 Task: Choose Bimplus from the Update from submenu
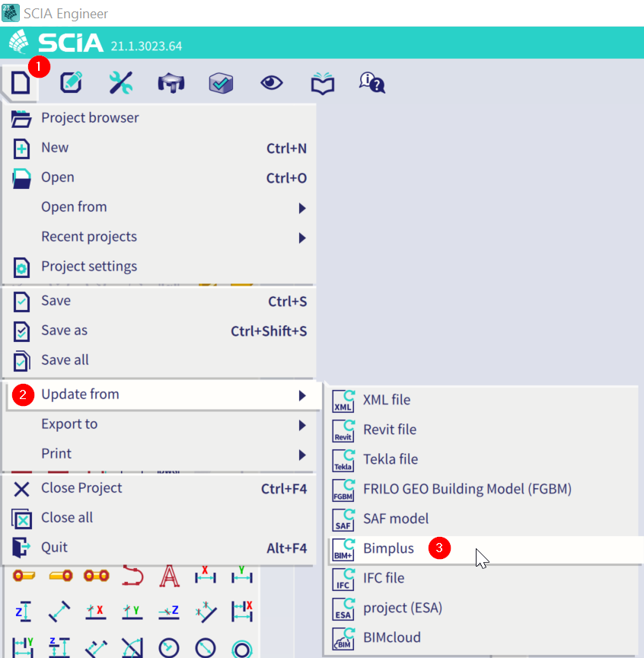(x=388, y=548)
